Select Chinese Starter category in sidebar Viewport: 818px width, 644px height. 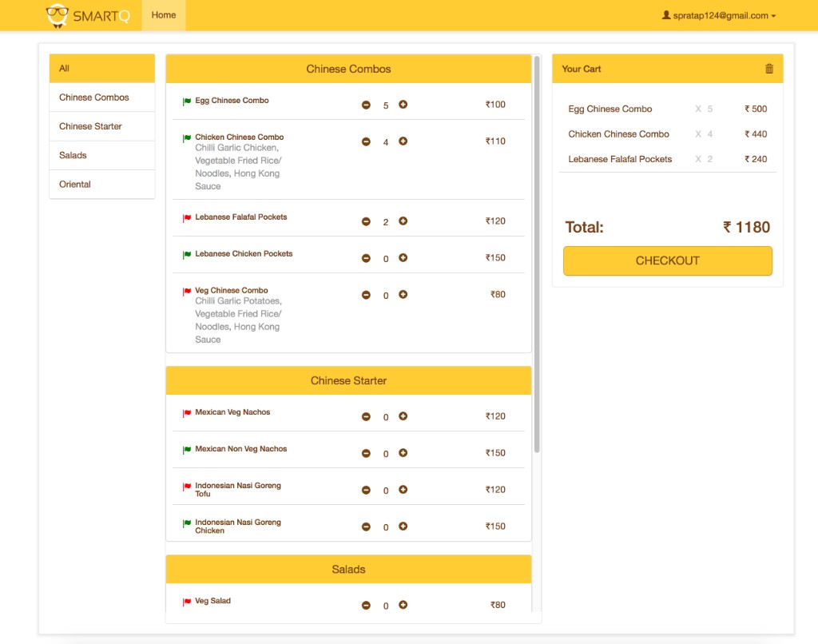pos(102,126)
